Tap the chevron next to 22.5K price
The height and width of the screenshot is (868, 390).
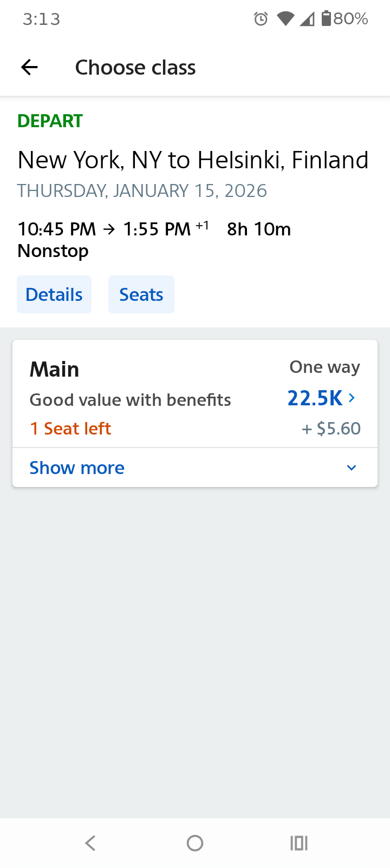tap(352, 398)
